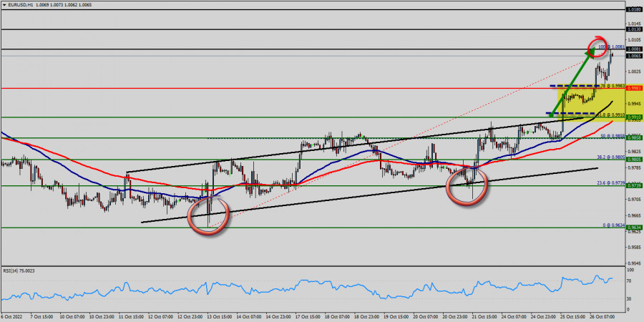Click the 18 Oct 23:00 time label
This screenshot has width=644, height=322.
[x=366, y=318]
